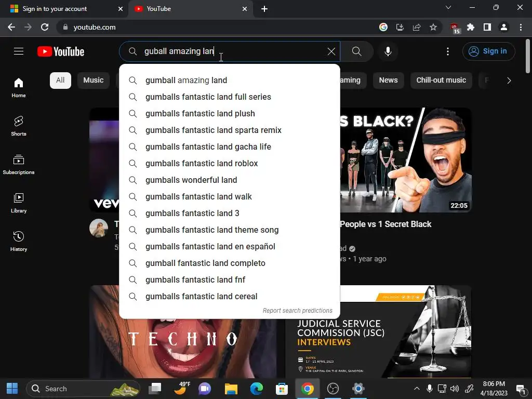Open Windows Start menu
Image resolution: width=532 pixels, height=399 pixels.
tap(12, 389)
